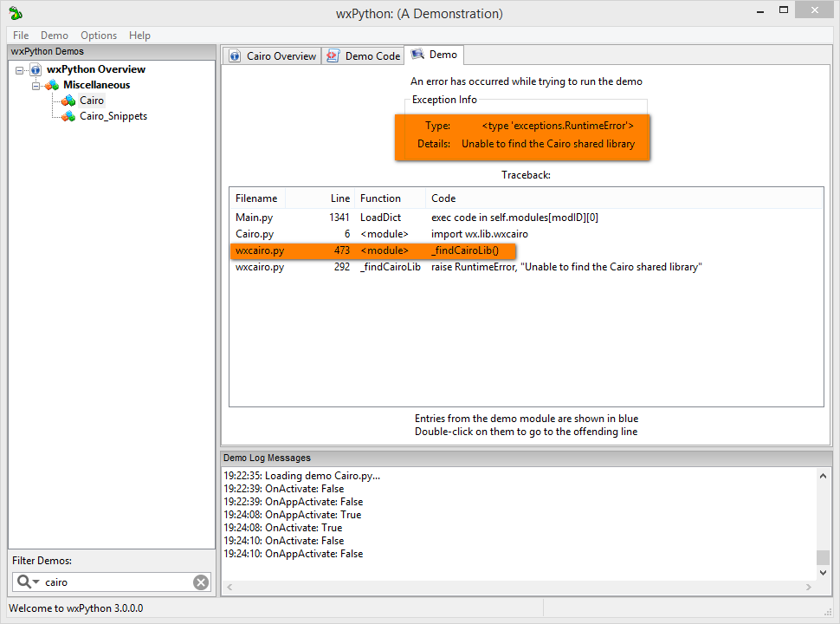The width and height of the screenshot is (840, 624).
Task: Click the Cairo demo blocks icon
Action: (x=68, y=101)
